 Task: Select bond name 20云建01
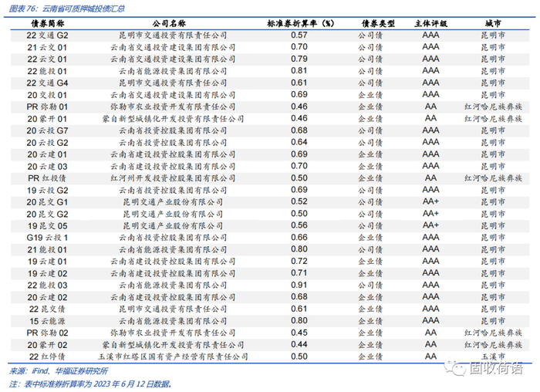pyautogui.click(x=48, y=154)
